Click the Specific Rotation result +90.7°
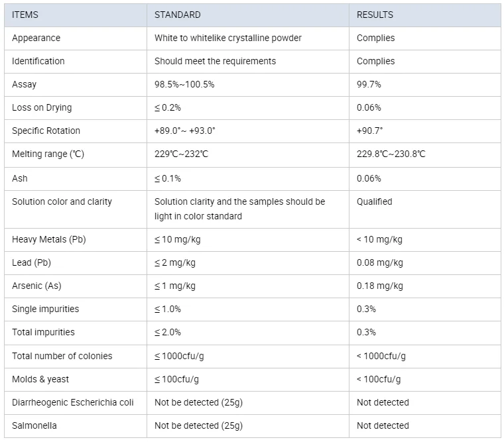 (370, 131)
